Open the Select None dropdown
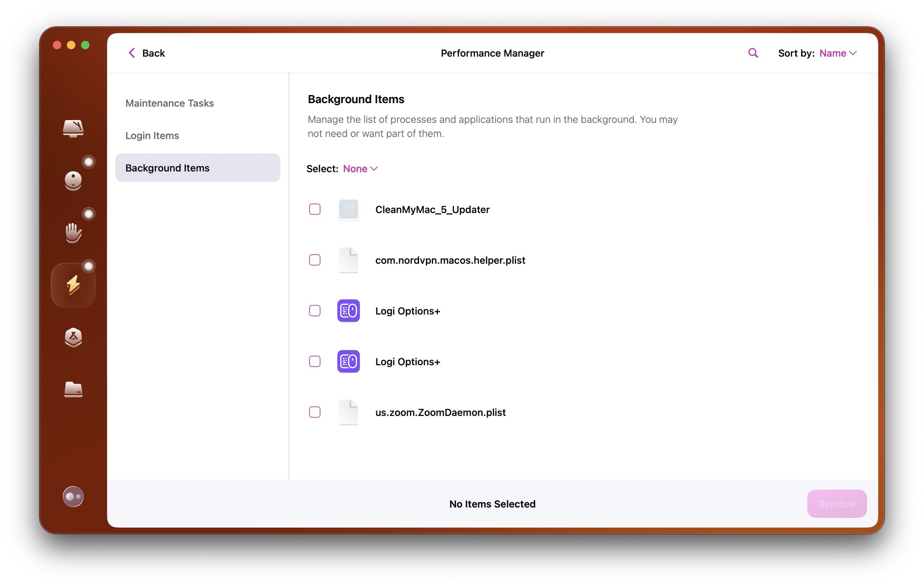 click(x=361, y=169)
